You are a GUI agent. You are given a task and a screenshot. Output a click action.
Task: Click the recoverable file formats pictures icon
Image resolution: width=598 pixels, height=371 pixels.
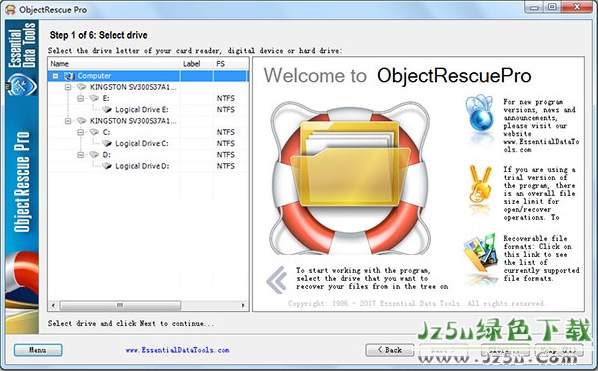click(x=481, y=253)
